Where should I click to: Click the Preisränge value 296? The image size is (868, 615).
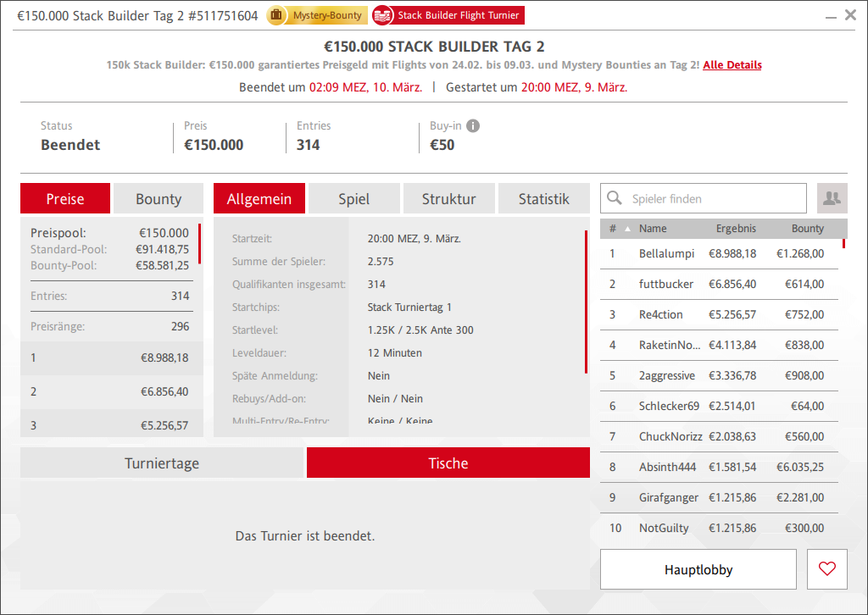point(180,326)
